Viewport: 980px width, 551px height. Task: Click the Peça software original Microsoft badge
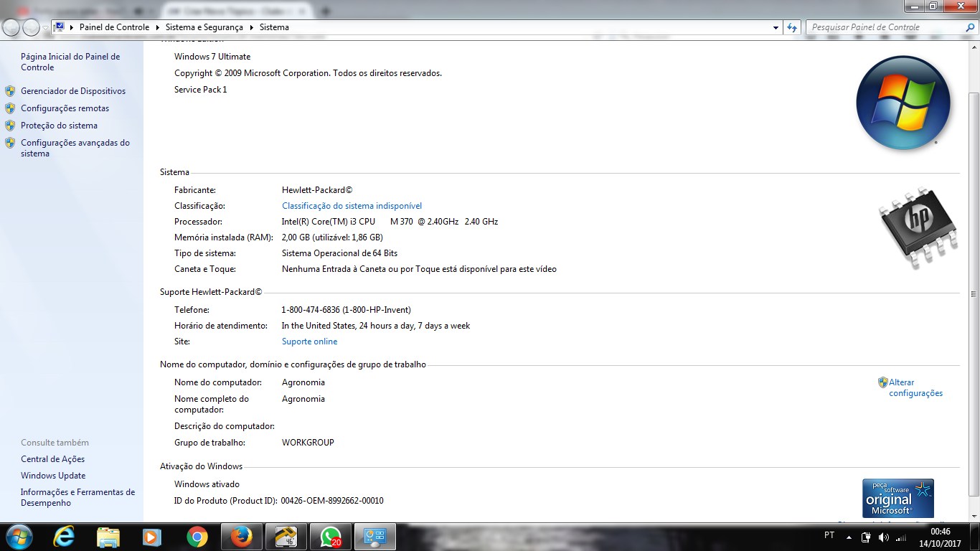coord(898,499)
